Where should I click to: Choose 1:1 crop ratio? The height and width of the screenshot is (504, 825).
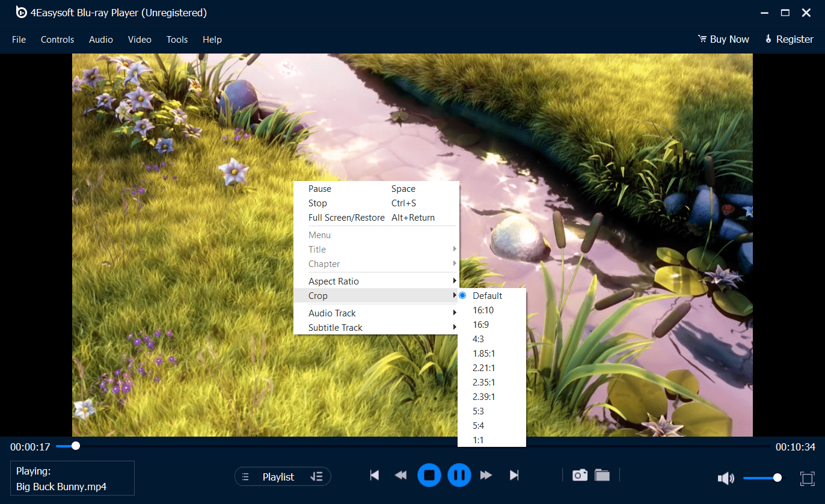tap(492, 440)
